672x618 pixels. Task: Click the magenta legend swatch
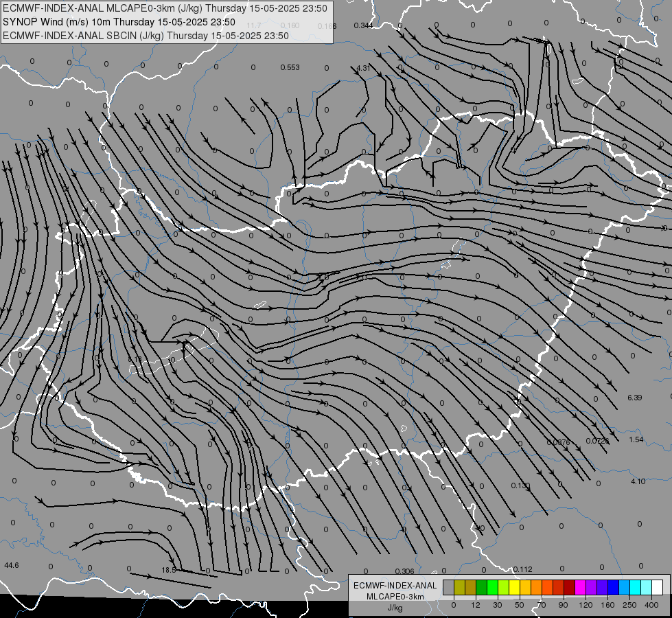[580, 587]
